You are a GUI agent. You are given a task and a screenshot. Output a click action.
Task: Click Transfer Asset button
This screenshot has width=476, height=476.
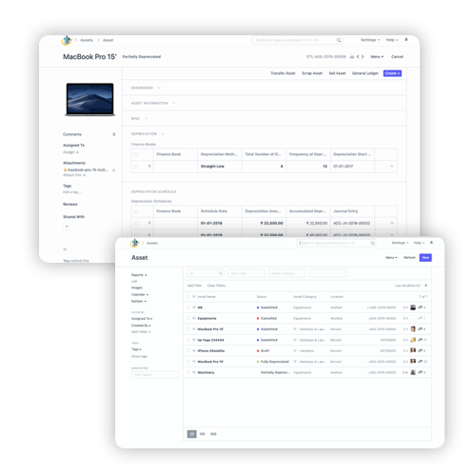tap(283, 73)
